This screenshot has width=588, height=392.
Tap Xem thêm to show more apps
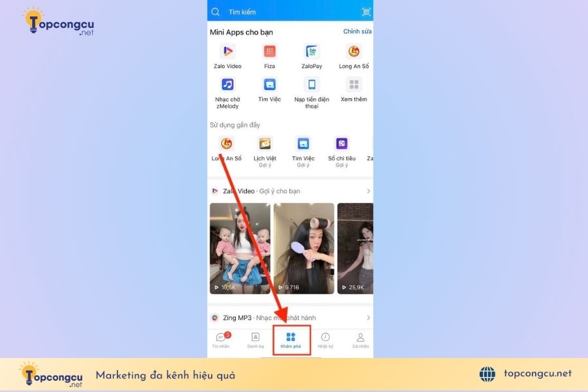[x=353, y=90]
